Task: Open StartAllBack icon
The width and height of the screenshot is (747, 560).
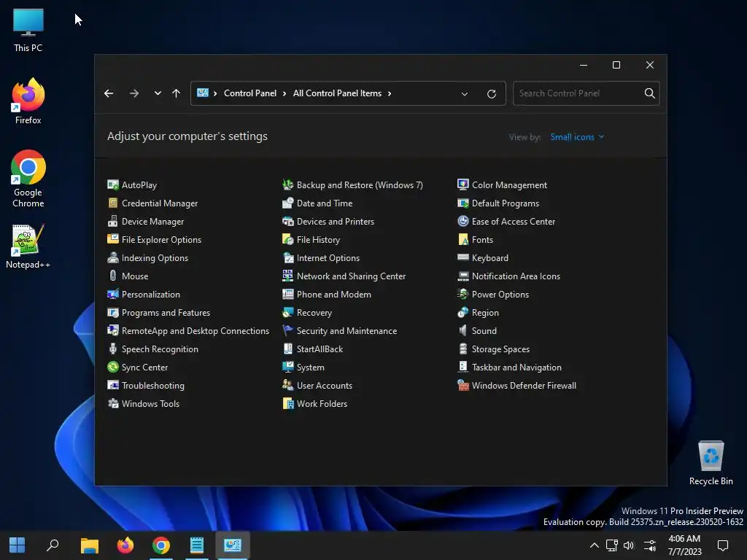Action: [287, 349]
